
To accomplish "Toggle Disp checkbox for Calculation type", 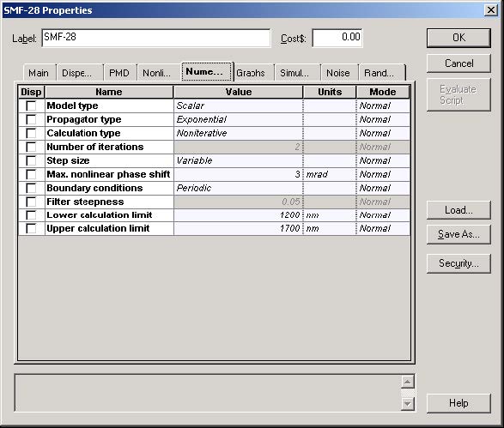I will (31, 133).
